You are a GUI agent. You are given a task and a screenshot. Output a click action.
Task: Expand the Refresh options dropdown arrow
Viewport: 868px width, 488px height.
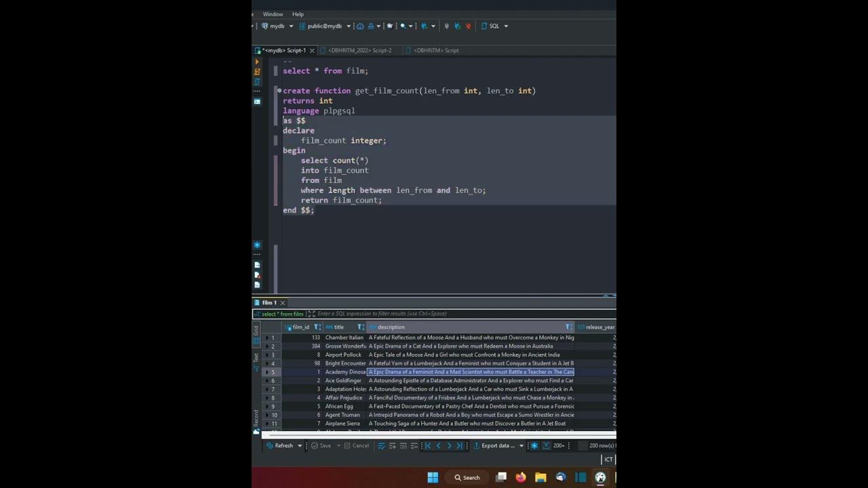[300, 445]
